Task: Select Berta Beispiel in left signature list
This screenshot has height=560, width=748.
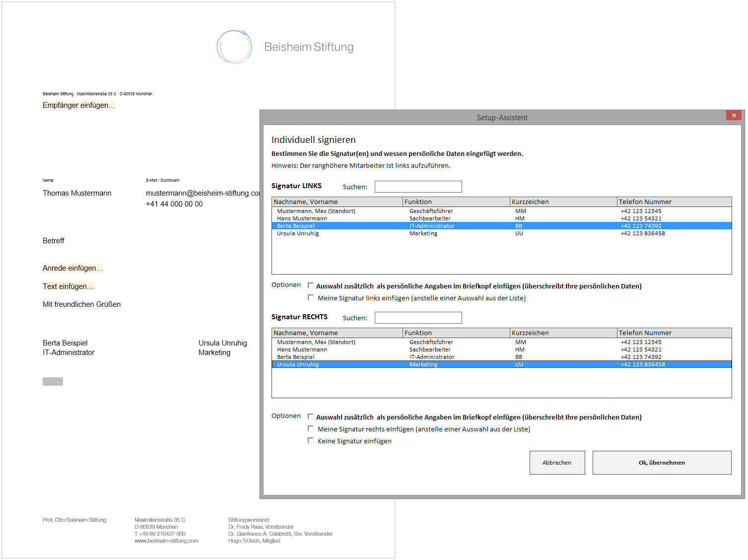Action: (501, 226)
